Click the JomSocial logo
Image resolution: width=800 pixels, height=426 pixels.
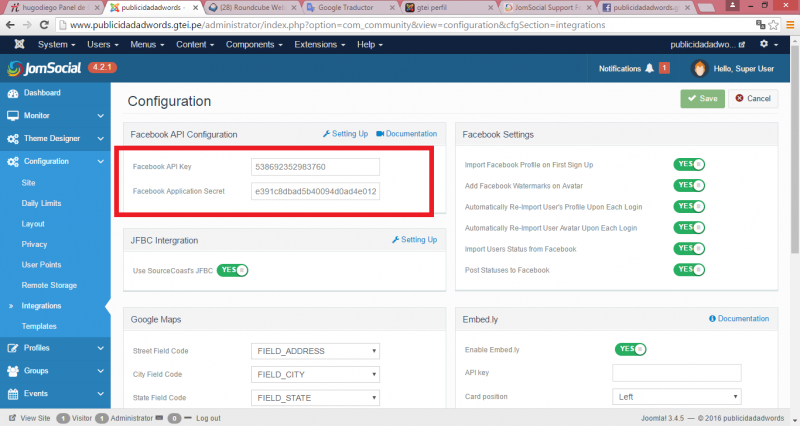pos(44,68)
